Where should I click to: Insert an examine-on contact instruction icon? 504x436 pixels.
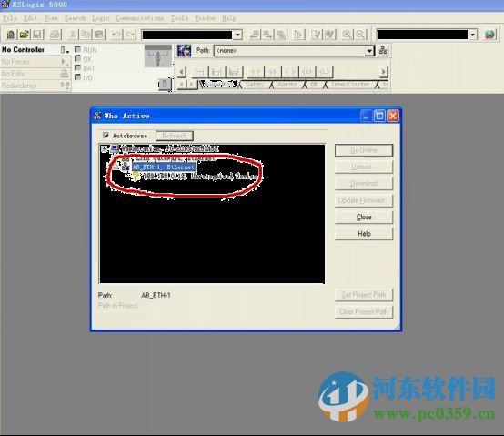coord(256,72)
